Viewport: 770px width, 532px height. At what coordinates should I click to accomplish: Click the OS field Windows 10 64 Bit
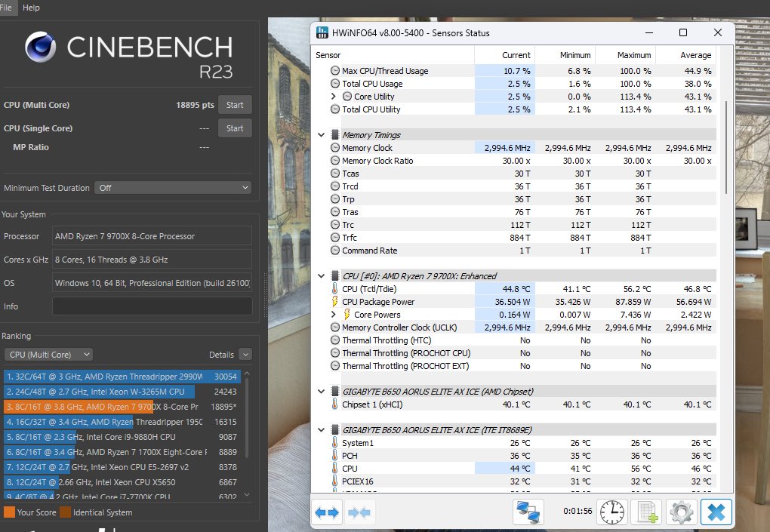[152, 283]
